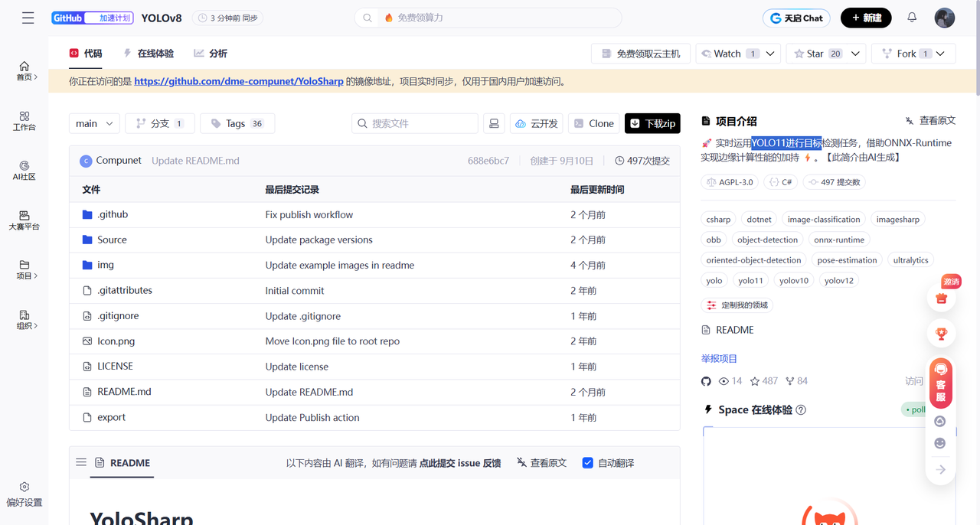Click the star count 487 stat
Image resolution: width=980 pixels, height=525 pixels.
[x=763, y=381]
